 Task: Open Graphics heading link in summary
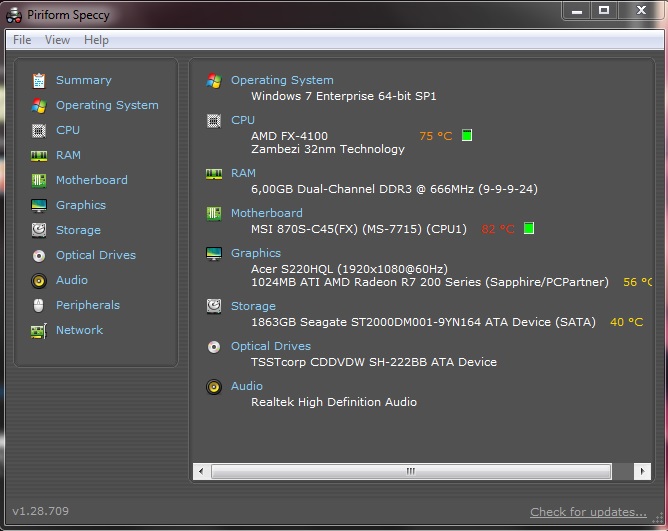[x=256, y=253]
